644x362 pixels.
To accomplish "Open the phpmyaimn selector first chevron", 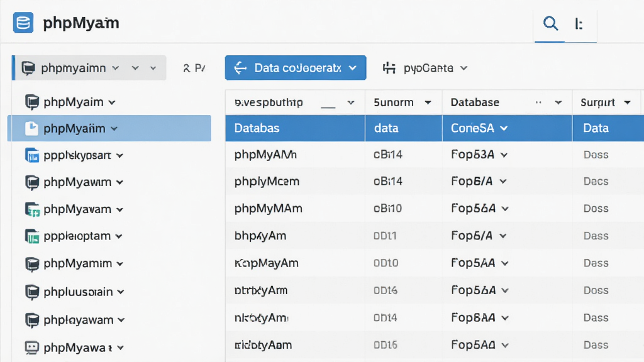I will tap(116, 68).
